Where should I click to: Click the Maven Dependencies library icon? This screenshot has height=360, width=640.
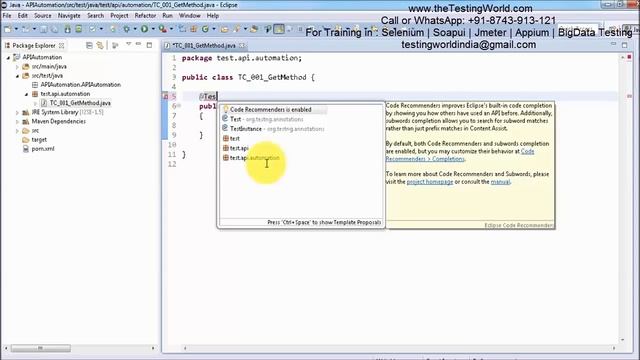pos(26,121)
